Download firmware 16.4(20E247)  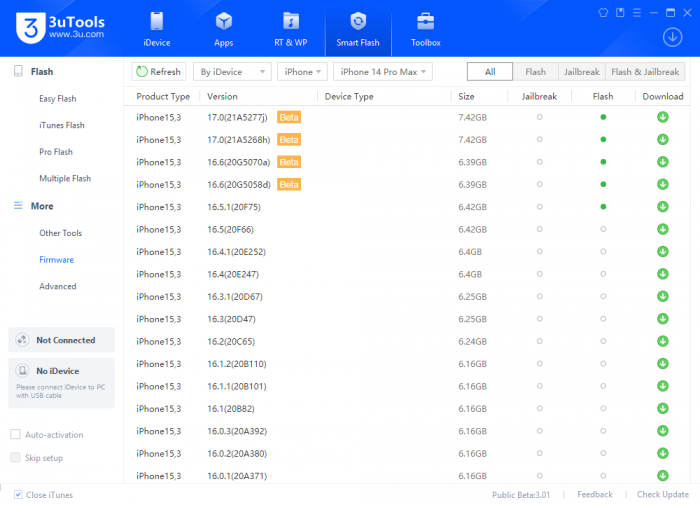tap(662, 274)
